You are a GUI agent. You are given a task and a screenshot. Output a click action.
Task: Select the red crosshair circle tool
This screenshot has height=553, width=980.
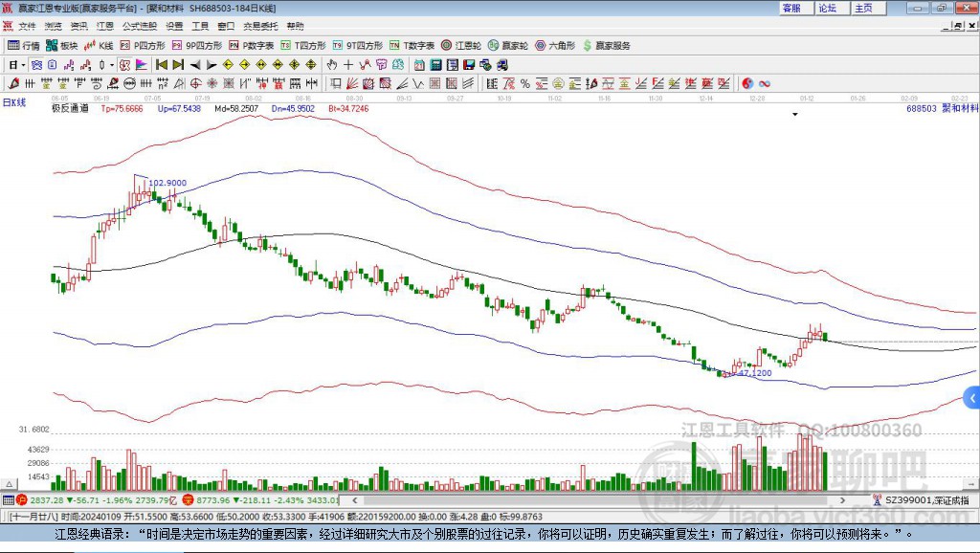click(195, 84)
